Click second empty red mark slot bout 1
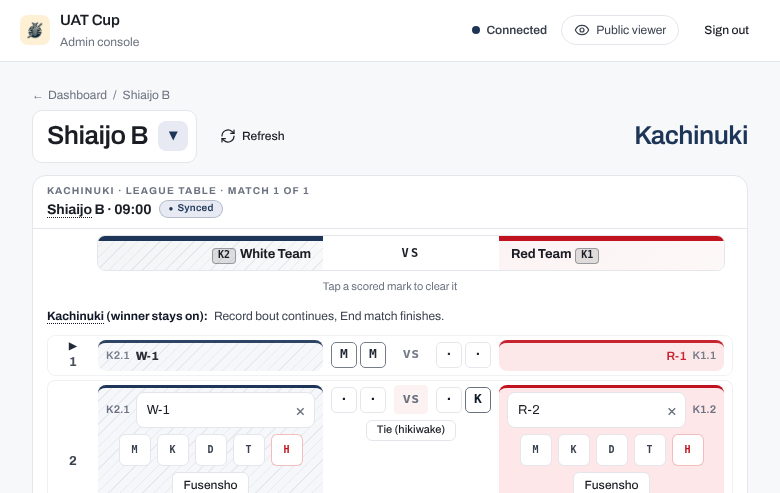 point(478,355)
